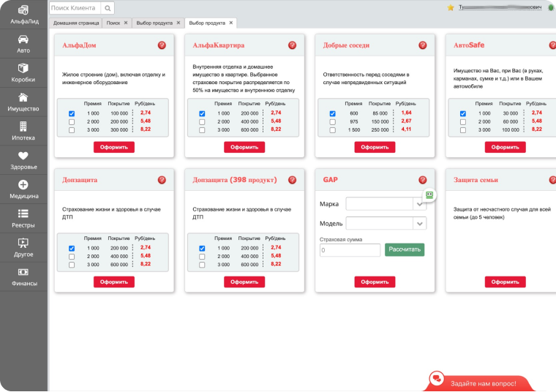Viewport: 556px width, 392px height.
Task: Open the АльфаЛид section in sidebar
Action: coord(23,15)
